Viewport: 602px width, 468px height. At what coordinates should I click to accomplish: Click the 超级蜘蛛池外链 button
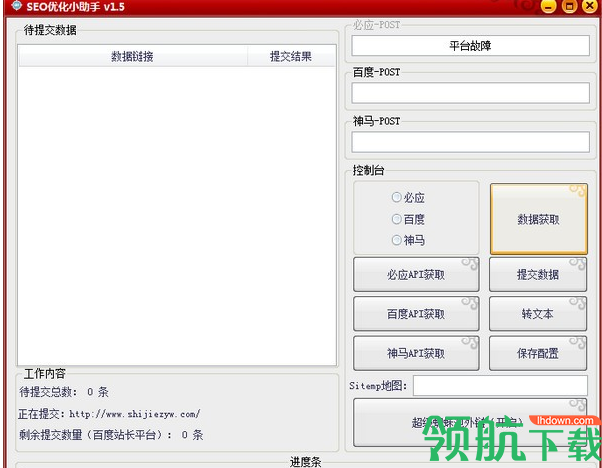tap(470, 422)
